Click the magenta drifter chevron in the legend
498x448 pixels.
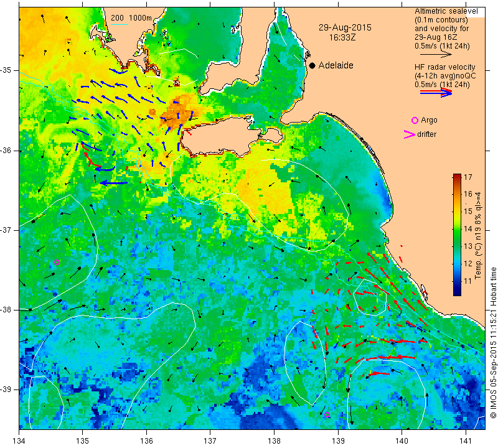click(x=409, y=134)
